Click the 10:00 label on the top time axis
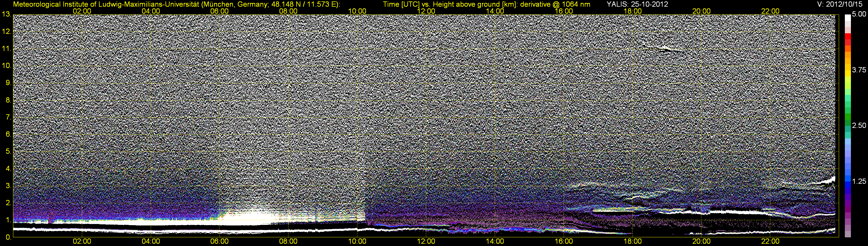868x246 pixels. [357, 11]
